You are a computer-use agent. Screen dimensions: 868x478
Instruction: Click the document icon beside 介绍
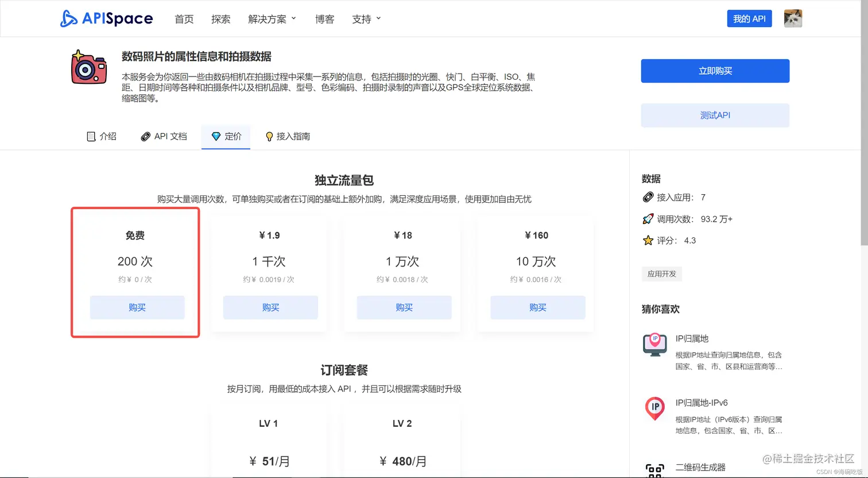coord(91,136)
